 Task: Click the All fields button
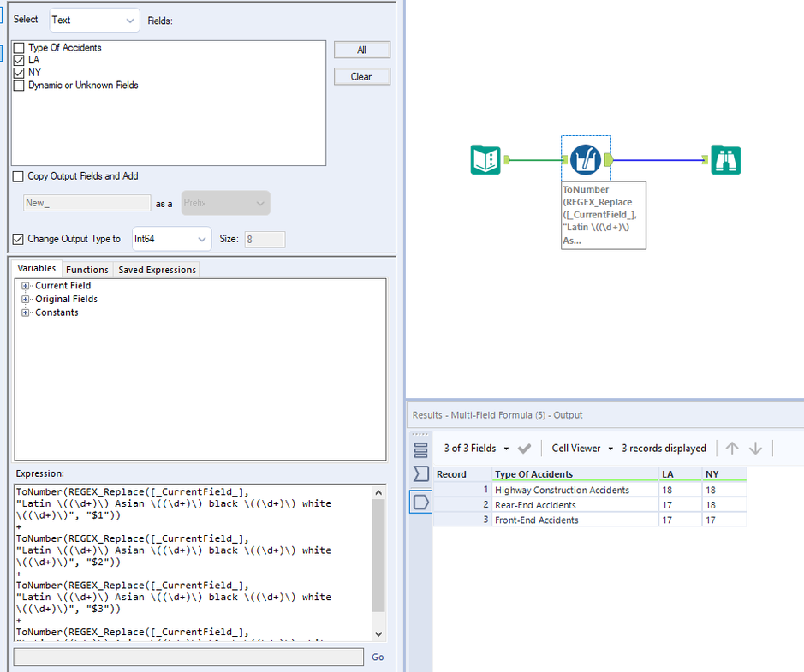[362, 50]
